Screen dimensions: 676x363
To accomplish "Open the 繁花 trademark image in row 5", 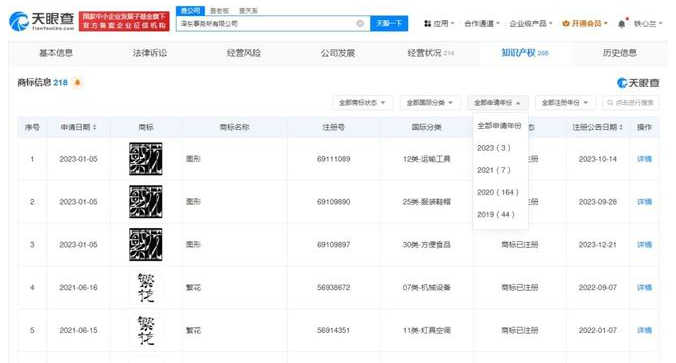I will click(x=146, y=330).
